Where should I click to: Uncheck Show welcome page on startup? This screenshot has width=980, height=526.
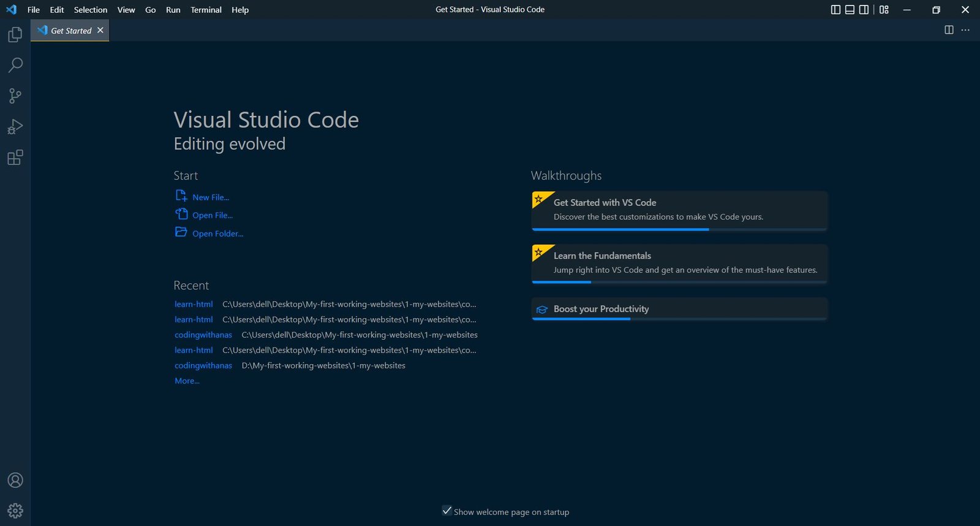pyautogui.click(x=447, y=511)
